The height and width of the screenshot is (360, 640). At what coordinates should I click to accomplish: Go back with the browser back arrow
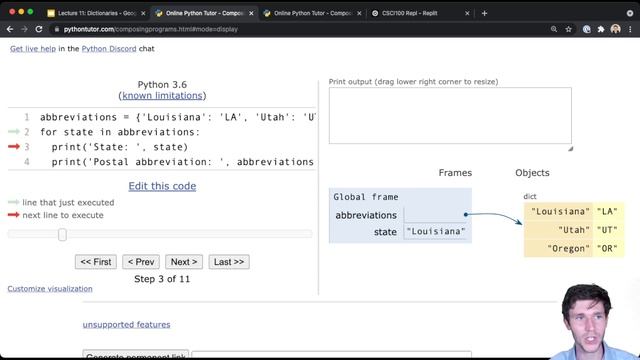click(x=10, y=29)
